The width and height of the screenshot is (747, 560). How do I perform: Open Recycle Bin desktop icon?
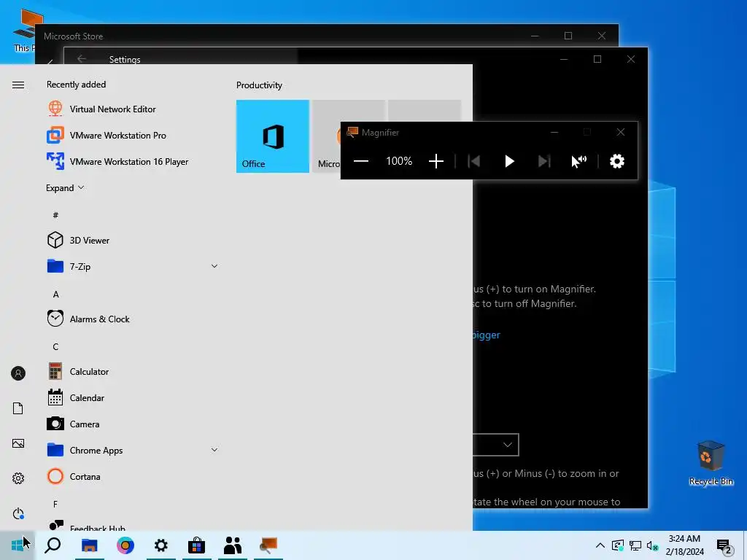click(711, 463)
